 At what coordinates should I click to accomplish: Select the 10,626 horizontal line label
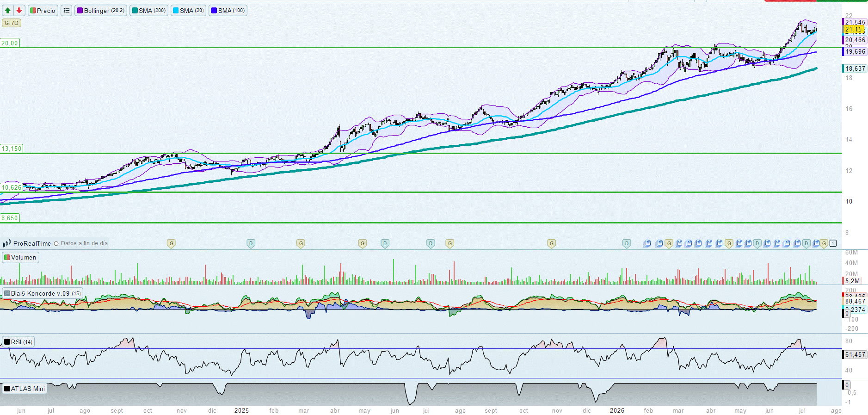point(12,187)
